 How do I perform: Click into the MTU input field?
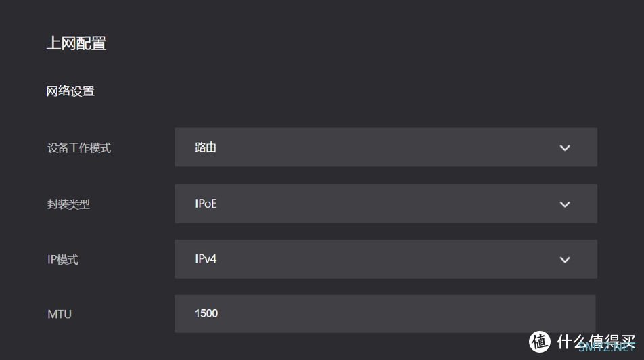click(x=385, y=313)
